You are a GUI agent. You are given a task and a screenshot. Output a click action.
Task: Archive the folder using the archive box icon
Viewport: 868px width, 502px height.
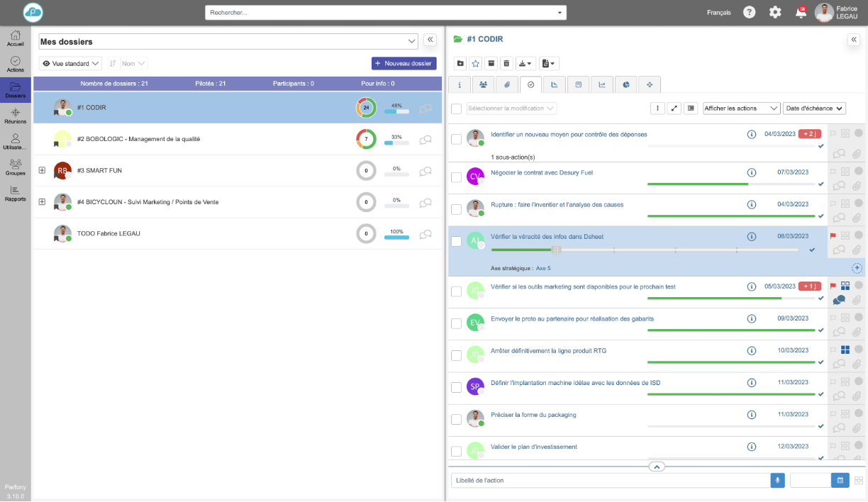[491, 63]
